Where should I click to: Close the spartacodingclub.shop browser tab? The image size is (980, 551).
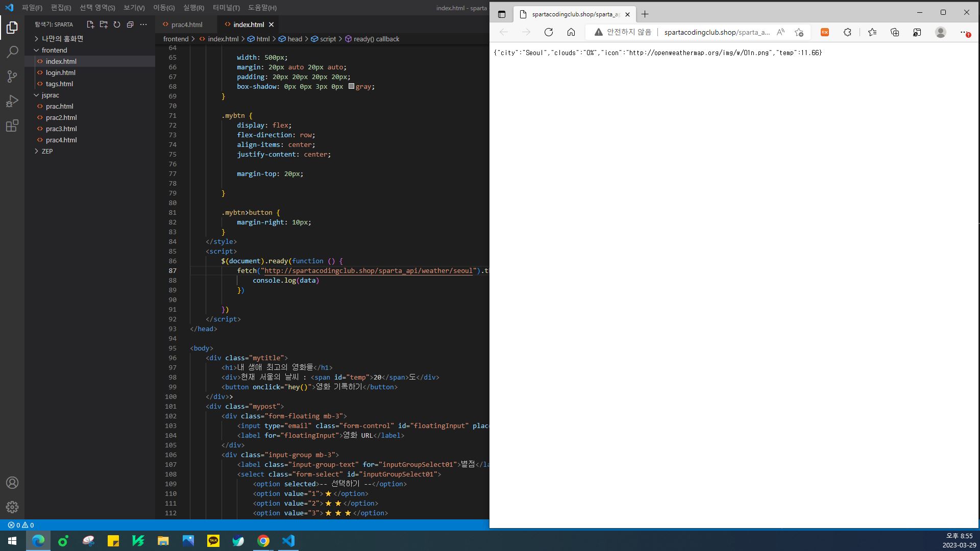tap(627, 14)
